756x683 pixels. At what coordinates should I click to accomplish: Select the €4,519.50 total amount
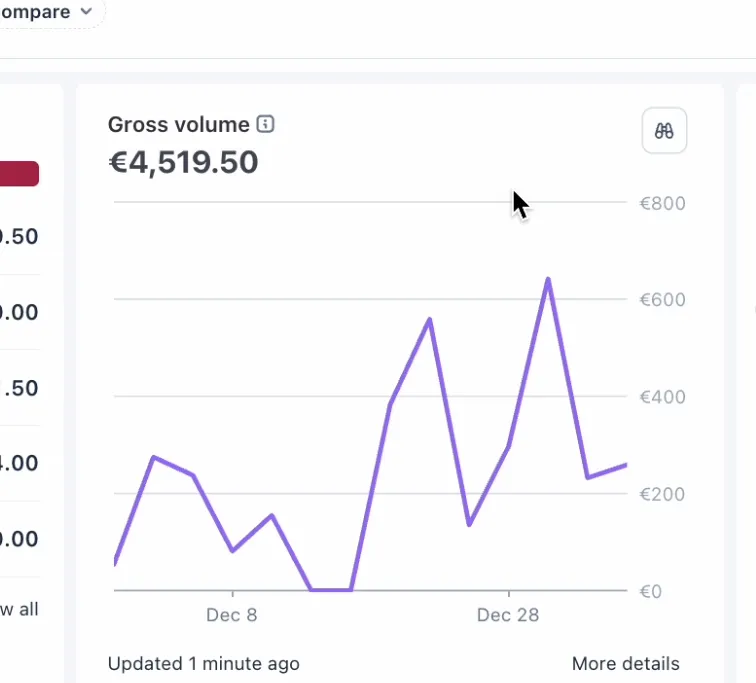coord(183,162)
